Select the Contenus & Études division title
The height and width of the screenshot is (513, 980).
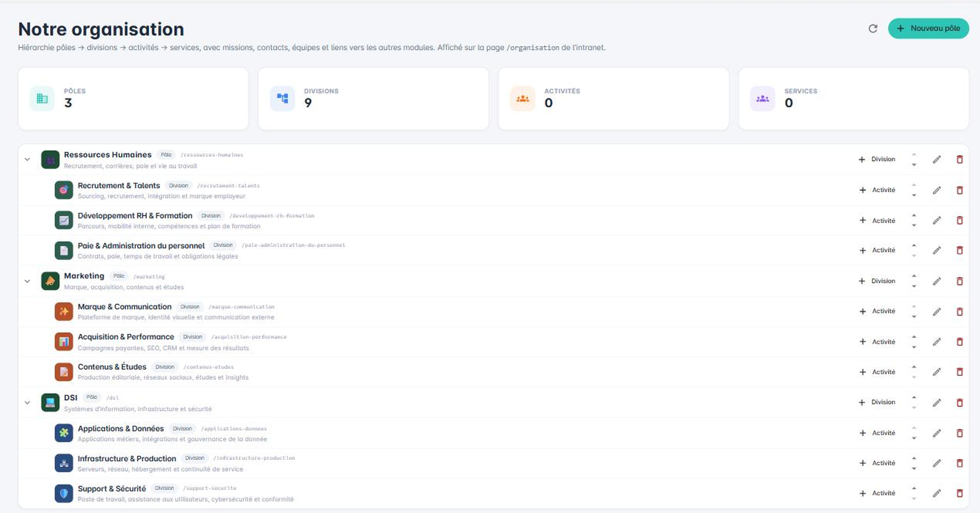pyautogui.click(x=112, y=367)
